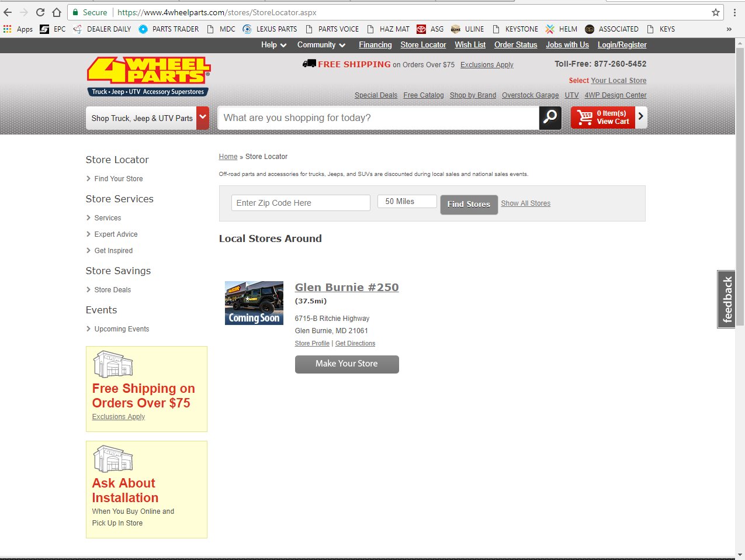Click the store icon in Free Shipping box
This screenshot has height=560, width=745.
point(113,364)
